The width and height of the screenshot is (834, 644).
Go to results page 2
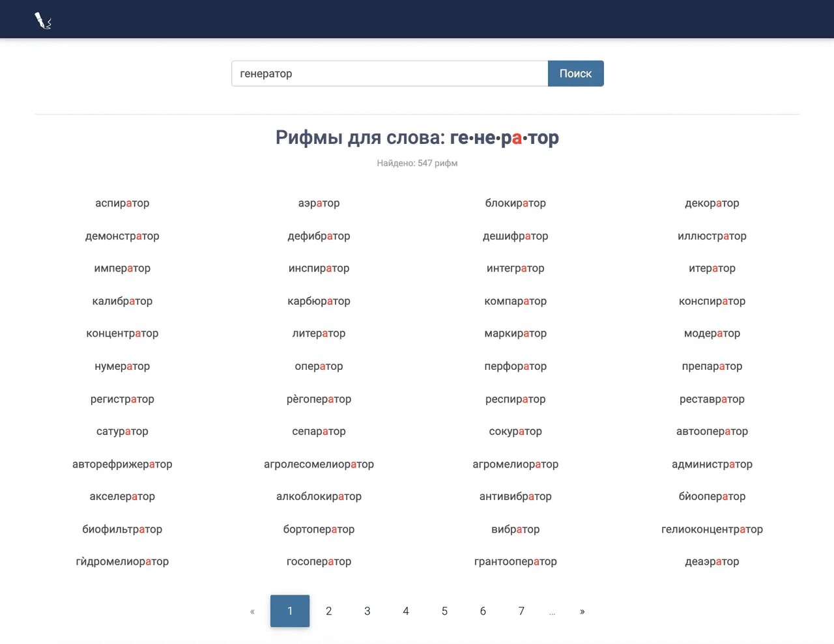329,611
